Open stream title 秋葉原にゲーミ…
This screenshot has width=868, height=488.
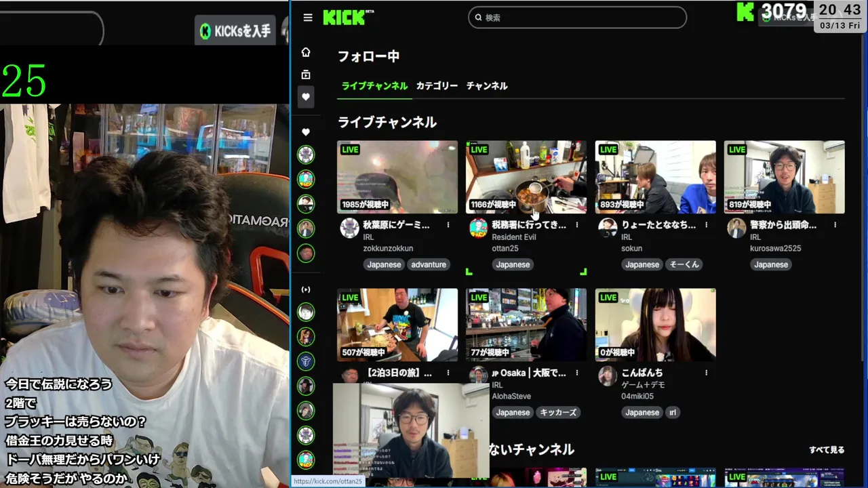(x=397, y=225)
